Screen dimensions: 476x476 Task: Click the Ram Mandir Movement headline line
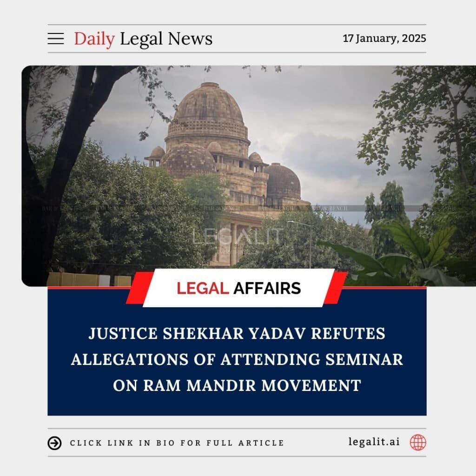coord(237,385)
